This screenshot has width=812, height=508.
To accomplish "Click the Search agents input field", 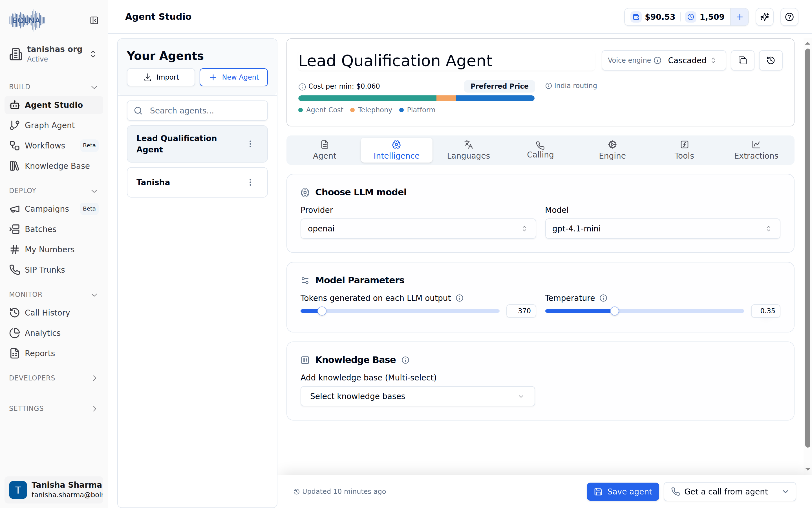I will pos(197,111).
